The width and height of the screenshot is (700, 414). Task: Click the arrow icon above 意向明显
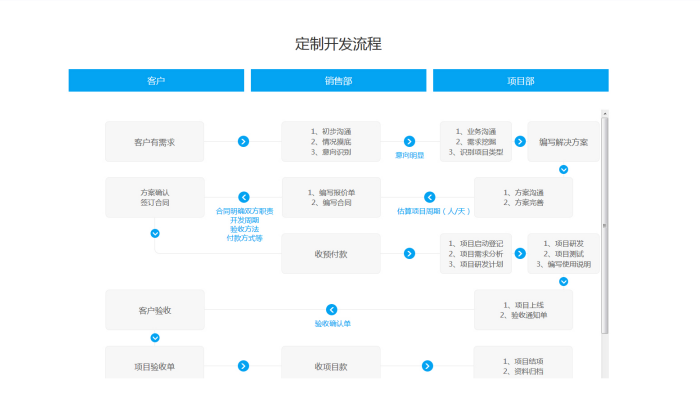point(409,142)
